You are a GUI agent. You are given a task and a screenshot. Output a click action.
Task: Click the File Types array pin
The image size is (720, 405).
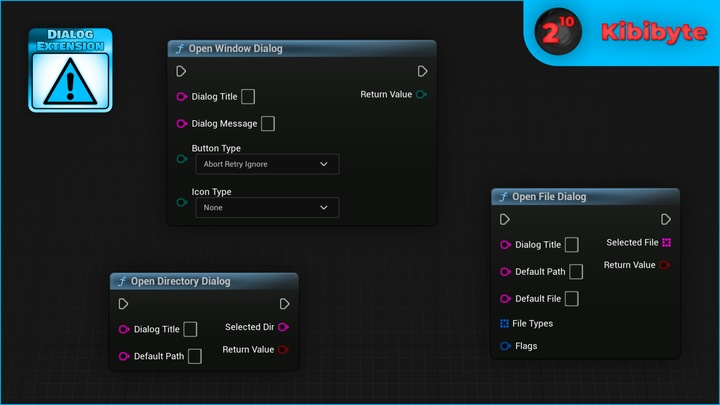[x=504, y=324]
